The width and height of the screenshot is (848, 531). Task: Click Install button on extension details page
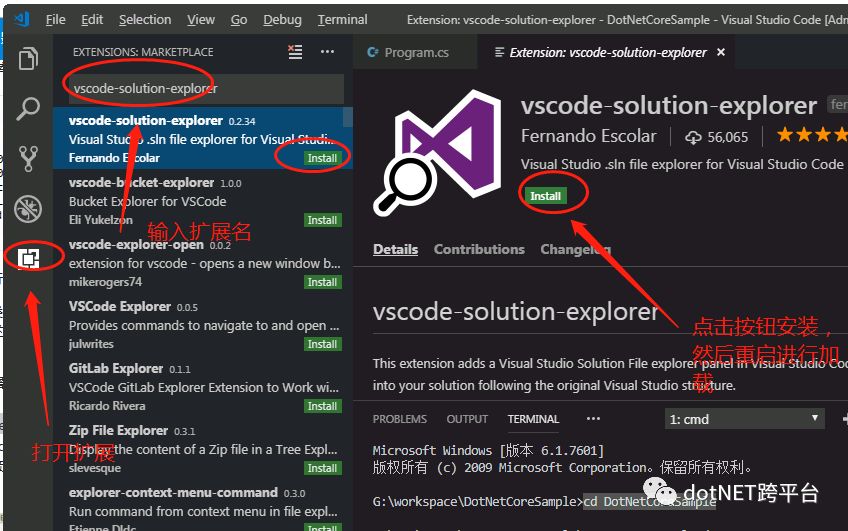pyautogui.click(x=545, y=196)
